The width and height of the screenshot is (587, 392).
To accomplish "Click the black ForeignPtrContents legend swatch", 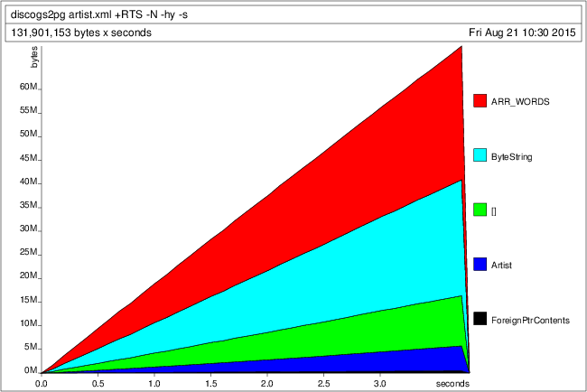I will tap(480, 320).
